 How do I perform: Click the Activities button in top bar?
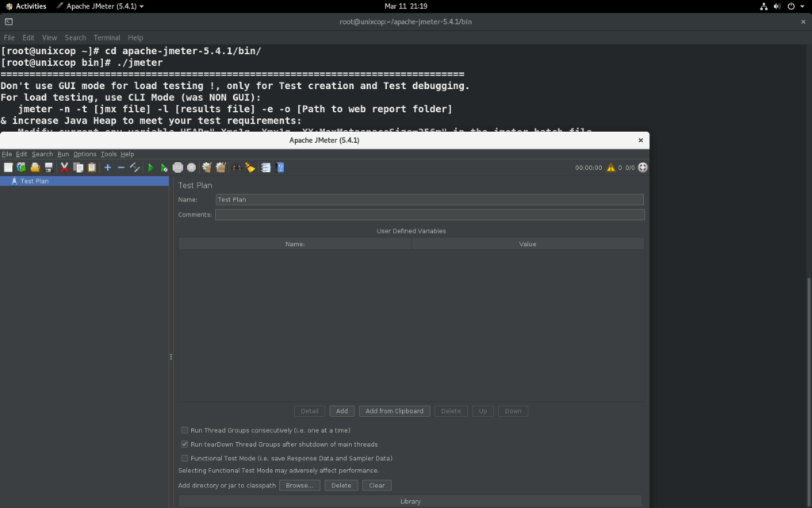(x=25, y=6)
